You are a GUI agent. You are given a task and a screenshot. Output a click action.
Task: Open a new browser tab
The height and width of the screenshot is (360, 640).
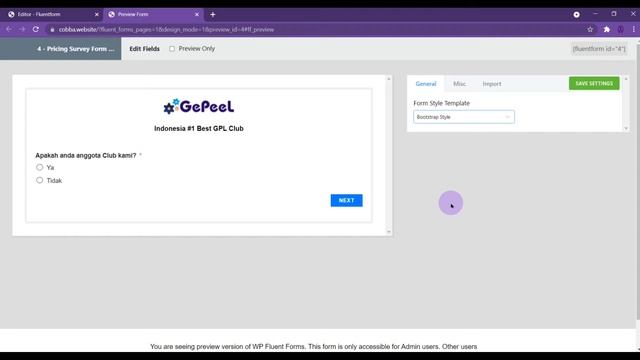[x=213, y=14]
